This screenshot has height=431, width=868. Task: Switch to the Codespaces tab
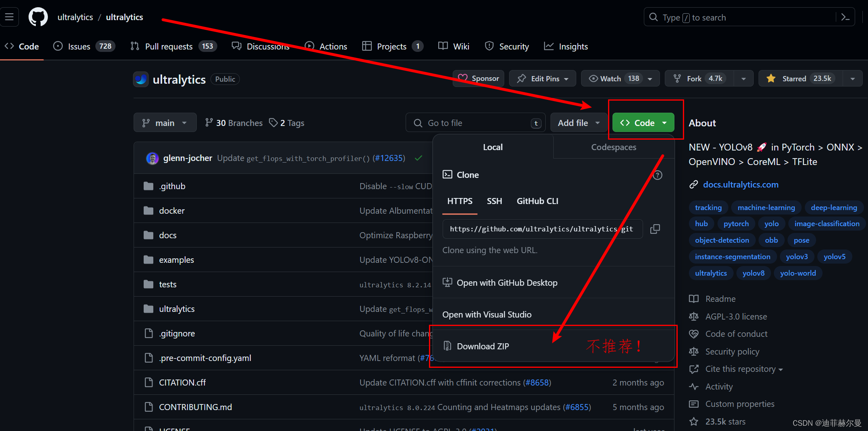click(614, 147)
